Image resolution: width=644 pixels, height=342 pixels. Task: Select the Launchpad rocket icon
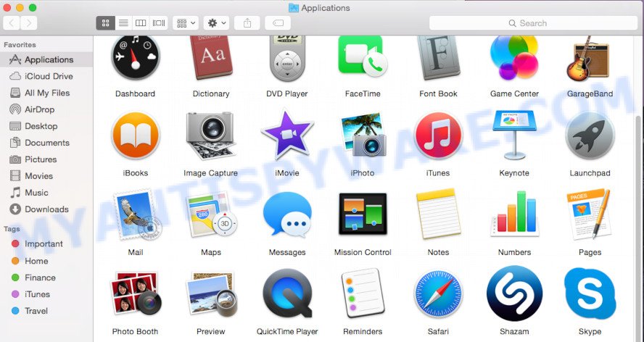point(590,136)
